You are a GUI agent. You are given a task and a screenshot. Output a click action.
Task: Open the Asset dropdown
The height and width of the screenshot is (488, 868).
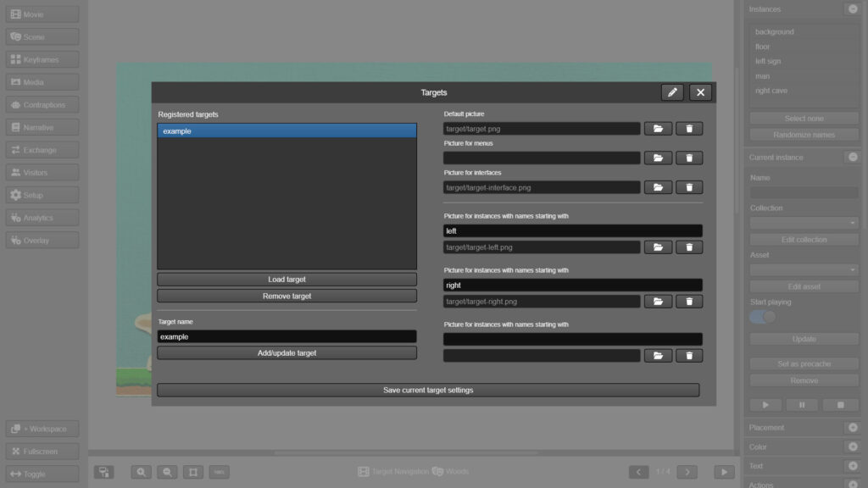pyautogui.click(x=804, y=269)
